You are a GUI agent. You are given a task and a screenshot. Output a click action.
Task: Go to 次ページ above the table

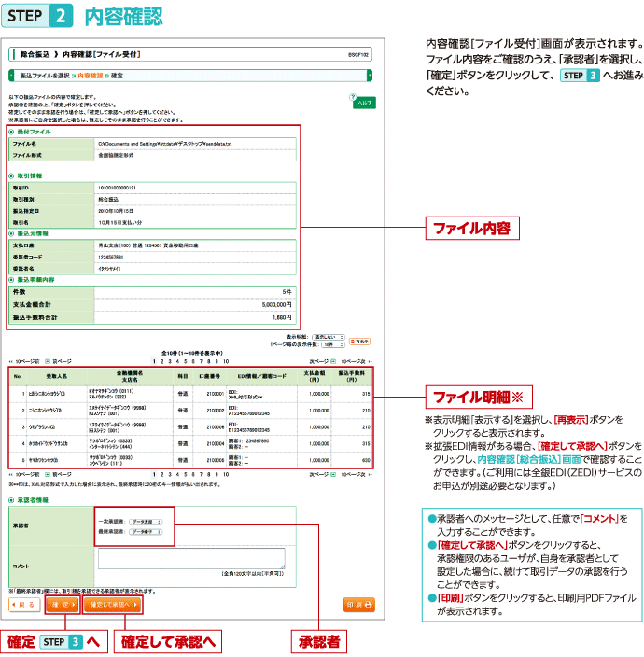[x=323, y=361]
